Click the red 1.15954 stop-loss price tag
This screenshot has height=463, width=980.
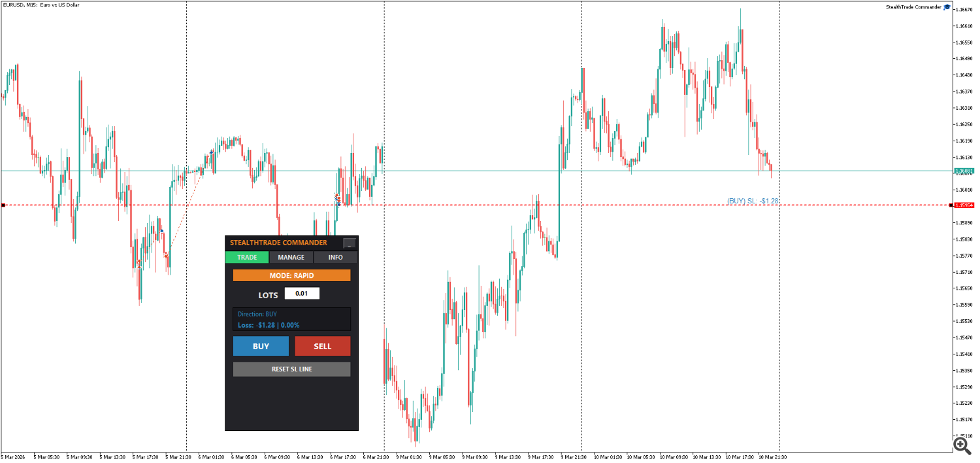tap(964, 205)
